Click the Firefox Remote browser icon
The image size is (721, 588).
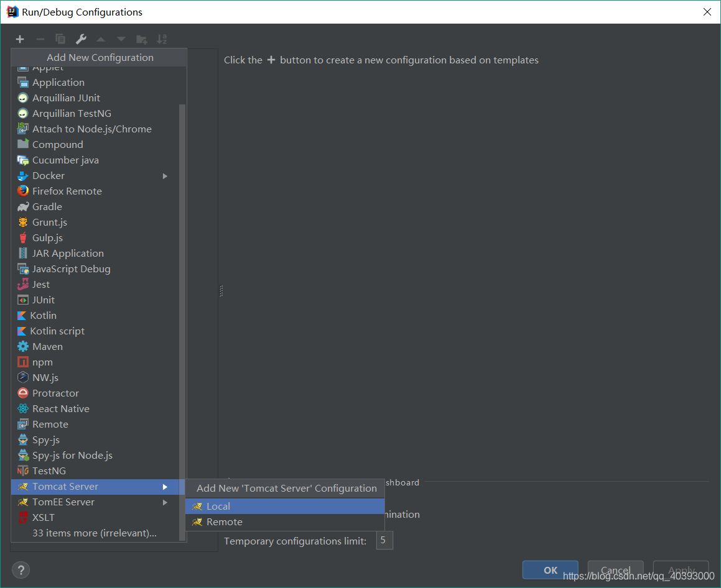coord(23,191)
